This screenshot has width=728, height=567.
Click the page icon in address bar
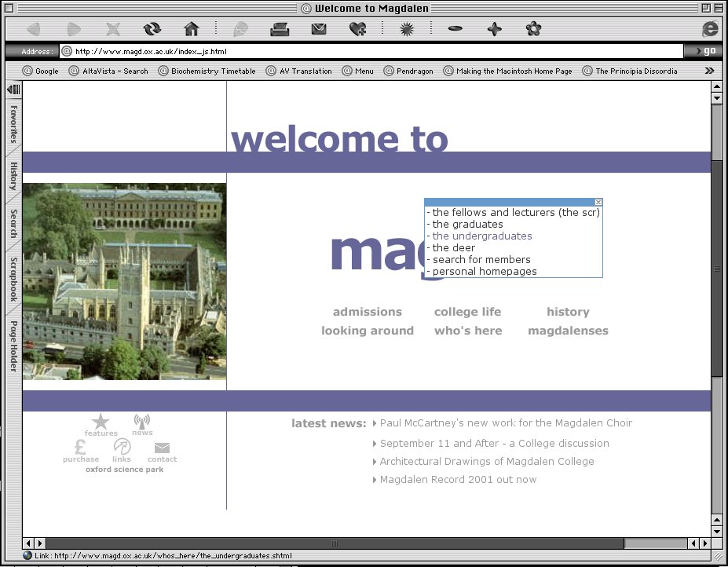[67, 51]
